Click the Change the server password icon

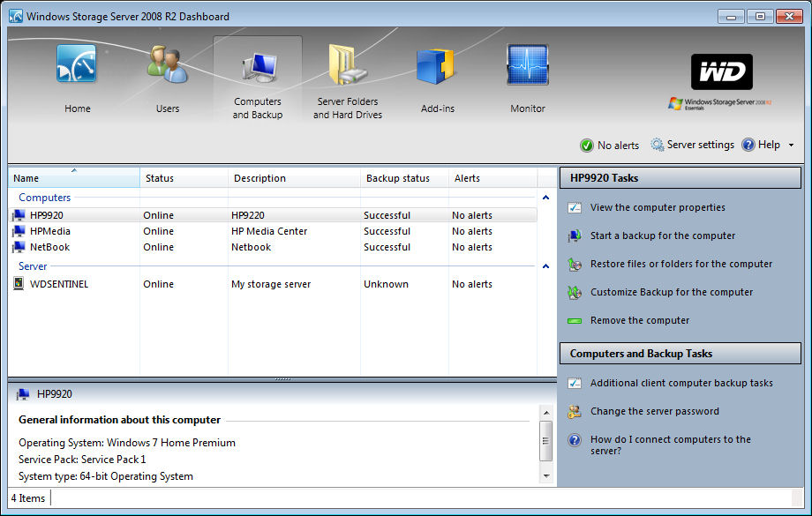pos(575,411)
